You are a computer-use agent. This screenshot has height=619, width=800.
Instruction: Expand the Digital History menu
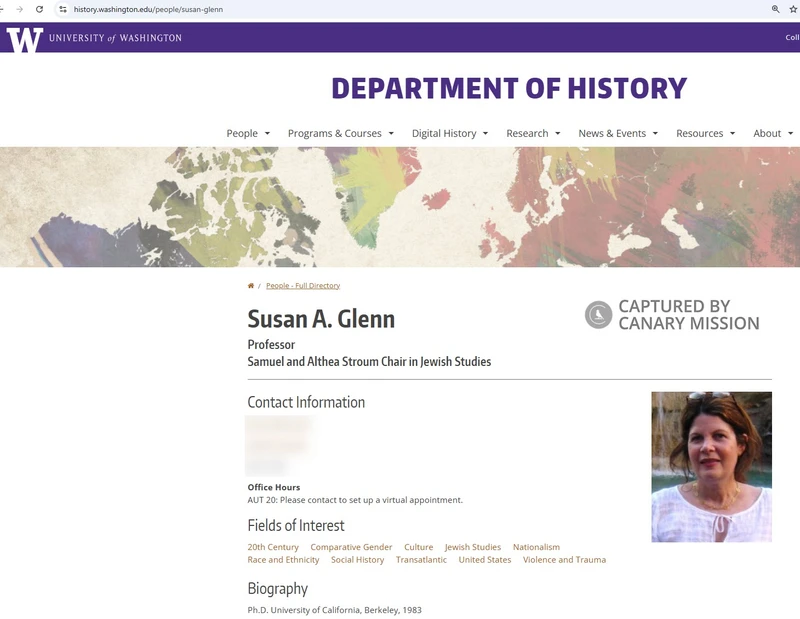(x=450, y=133)
